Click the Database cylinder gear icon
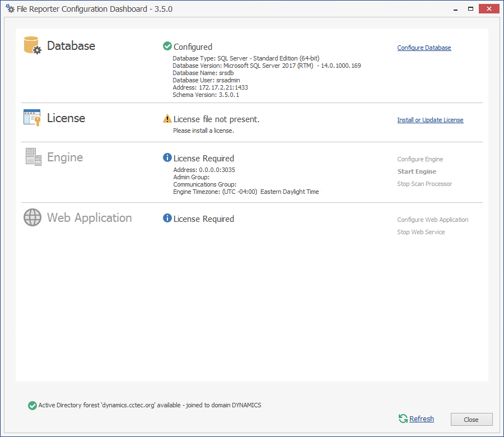The image size is (504, 437). 32,45
